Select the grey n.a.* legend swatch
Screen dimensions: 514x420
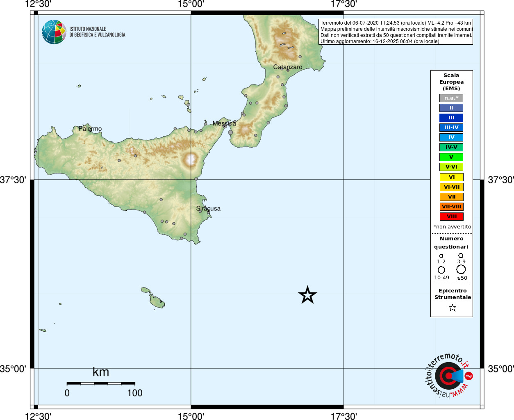point(451,98)
